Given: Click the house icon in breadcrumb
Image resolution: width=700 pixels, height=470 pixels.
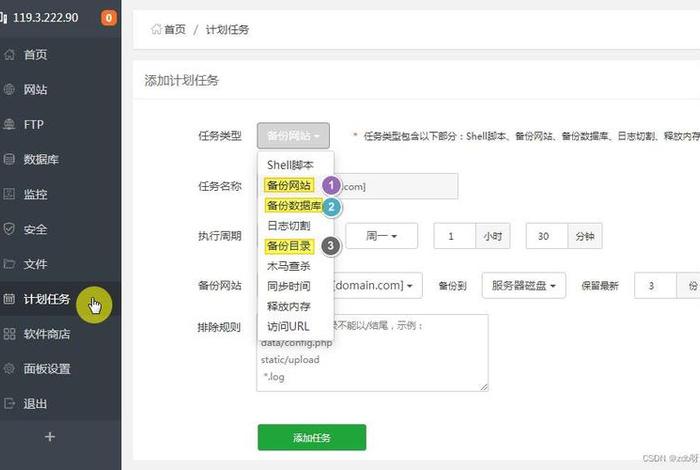Looking at the screenshot, I should [x=156, y=29].
